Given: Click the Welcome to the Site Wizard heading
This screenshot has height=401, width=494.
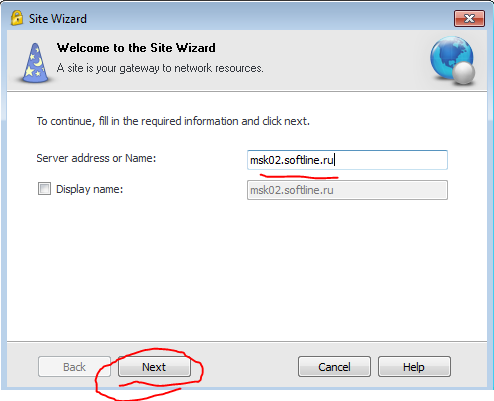Looking at the screenshot, I should click(x=136, y=48).
